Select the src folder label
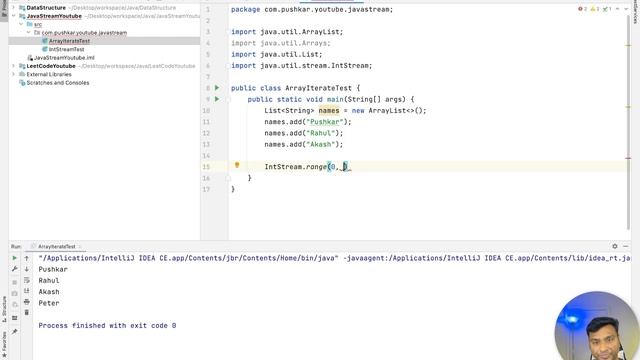The height and width of the screenshot is (360, 640). [x=38, y=24]
